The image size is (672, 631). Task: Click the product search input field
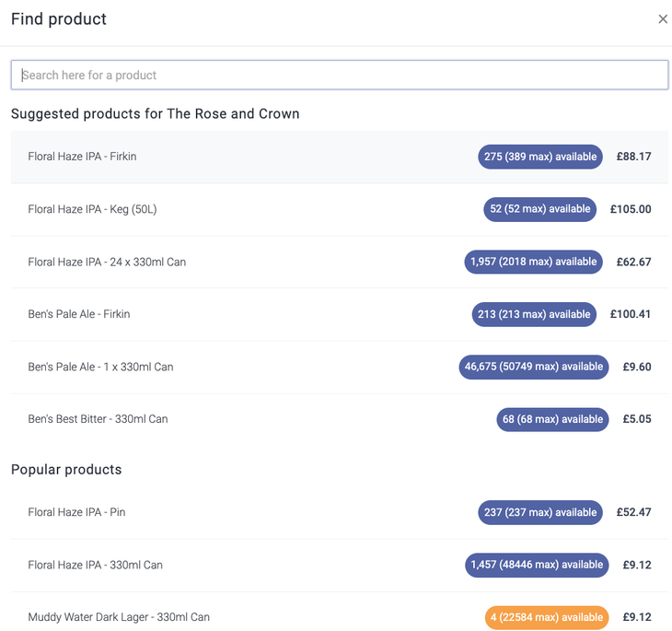tap(339, 76)
